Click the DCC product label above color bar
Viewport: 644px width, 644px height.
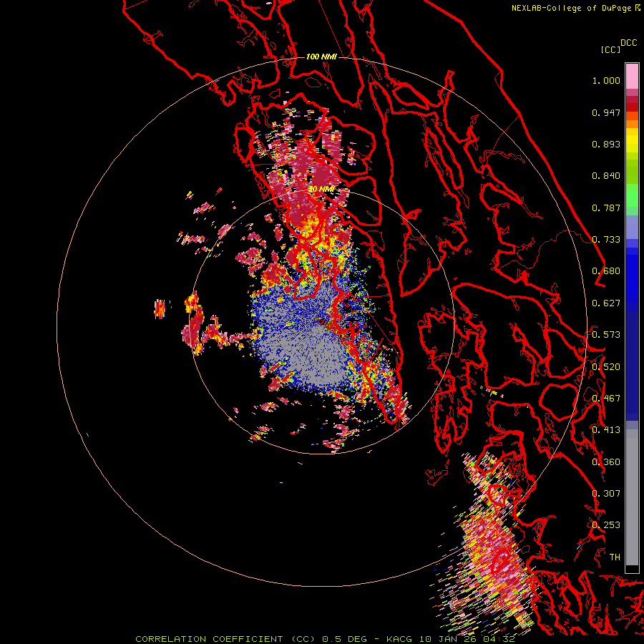[x=628, y=43]
